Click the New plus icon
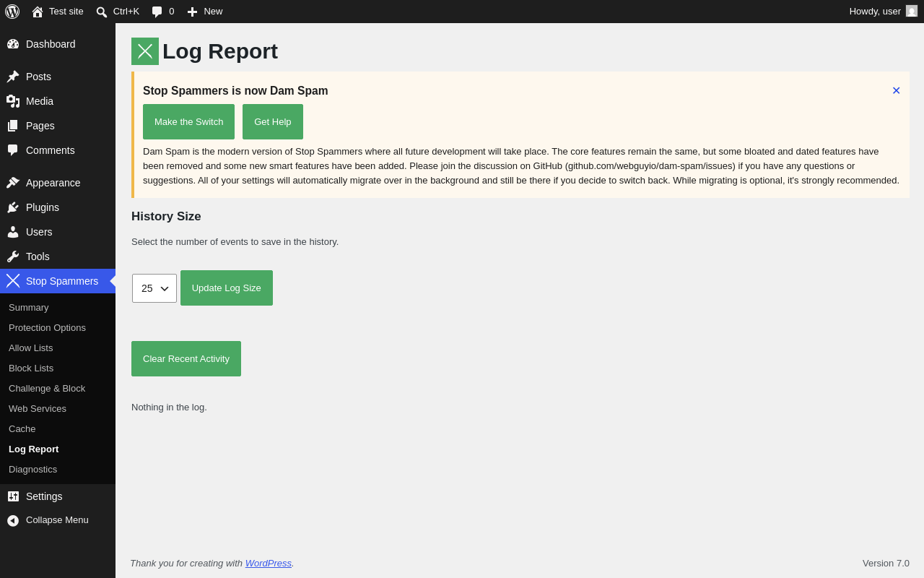Screen dimensions: 924x578 (192, 12)
